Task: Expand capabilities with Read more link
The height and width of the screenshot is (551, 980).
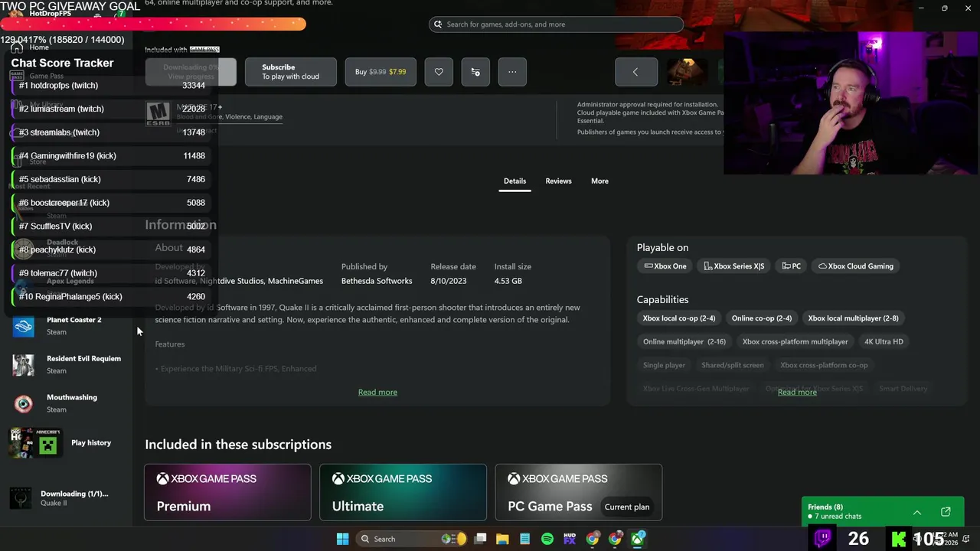Action: (x=797, y=392)
